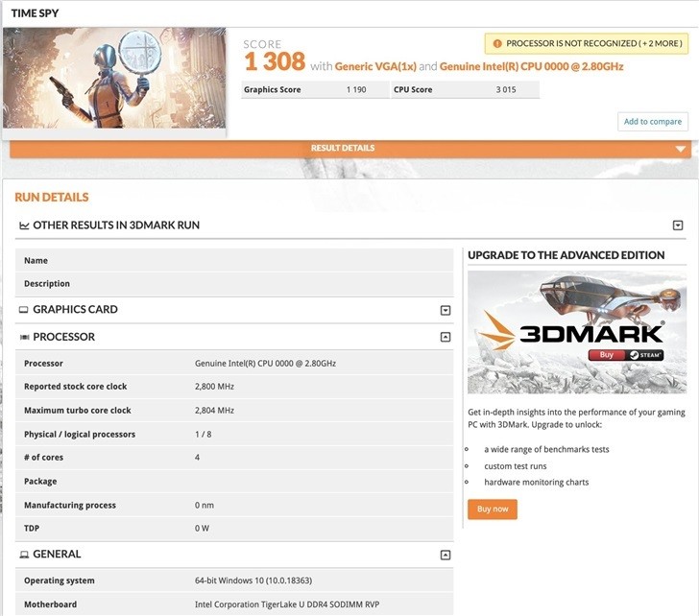Select the 2,804 MHz turbo clock value
699x616 pixels.
coord(214,411)
